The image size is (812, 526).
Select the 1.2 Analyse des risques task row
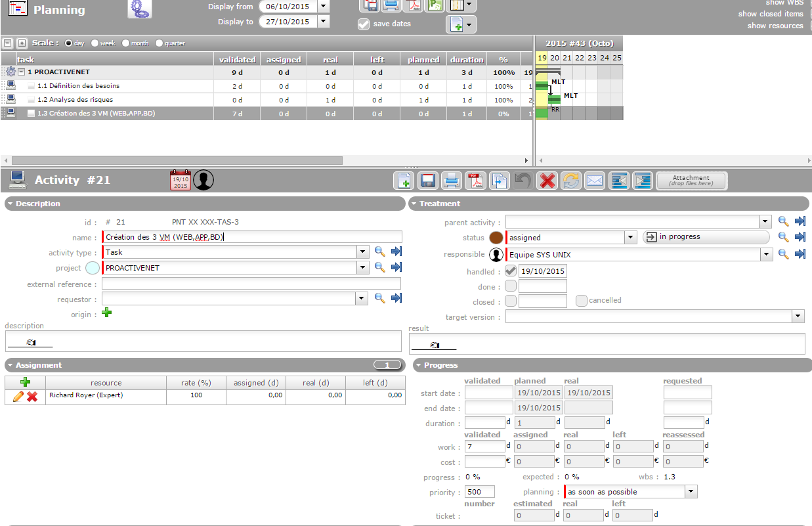click(x=75, y=100)
